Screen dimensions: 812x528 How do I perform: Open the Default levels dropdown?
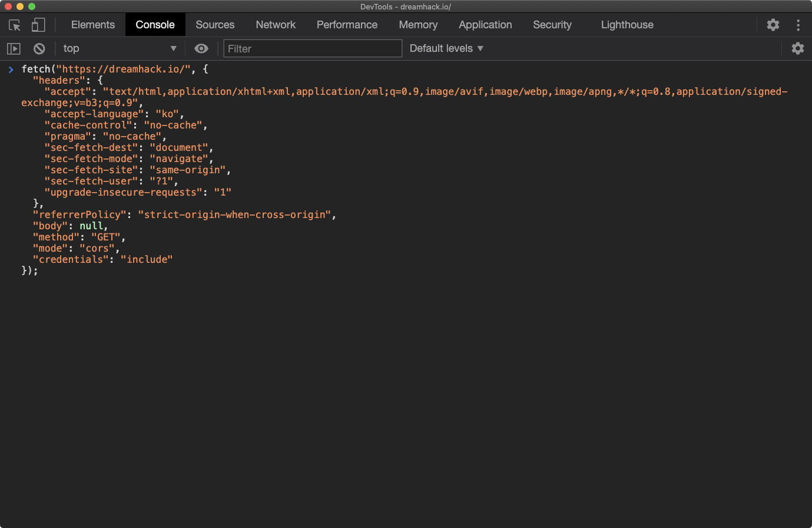(446, 48)
